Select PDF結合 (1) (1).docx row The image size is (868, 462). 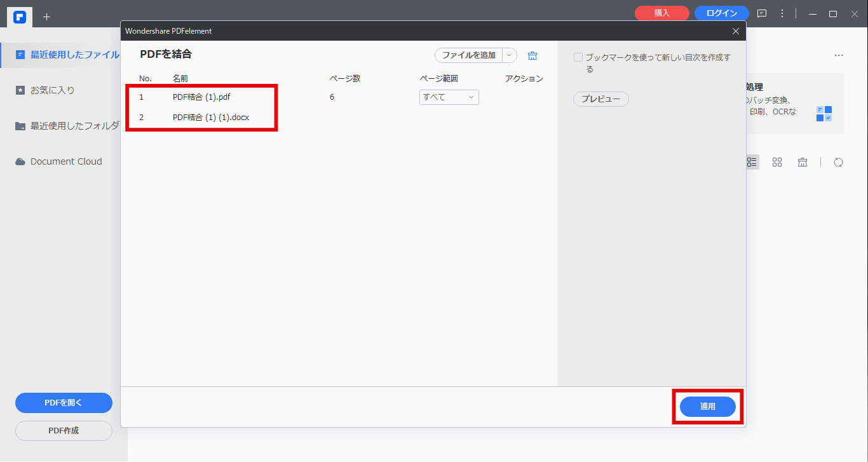pos(210,118)
